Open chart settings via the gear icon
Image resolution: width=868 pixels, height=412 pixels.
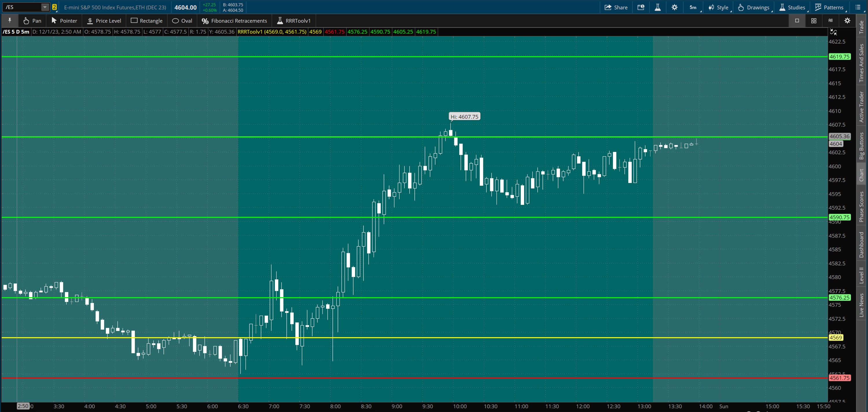pos(847,21)
